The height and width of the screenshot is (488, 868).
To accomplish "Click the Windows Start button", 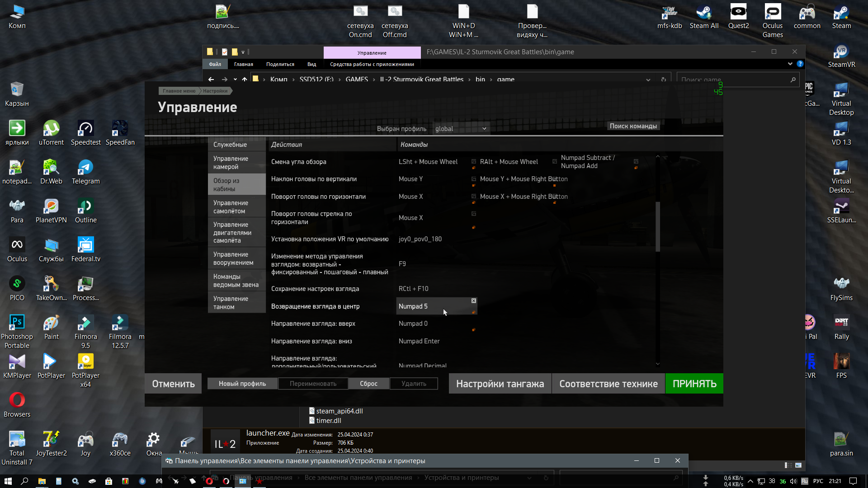I will [8, 481].
